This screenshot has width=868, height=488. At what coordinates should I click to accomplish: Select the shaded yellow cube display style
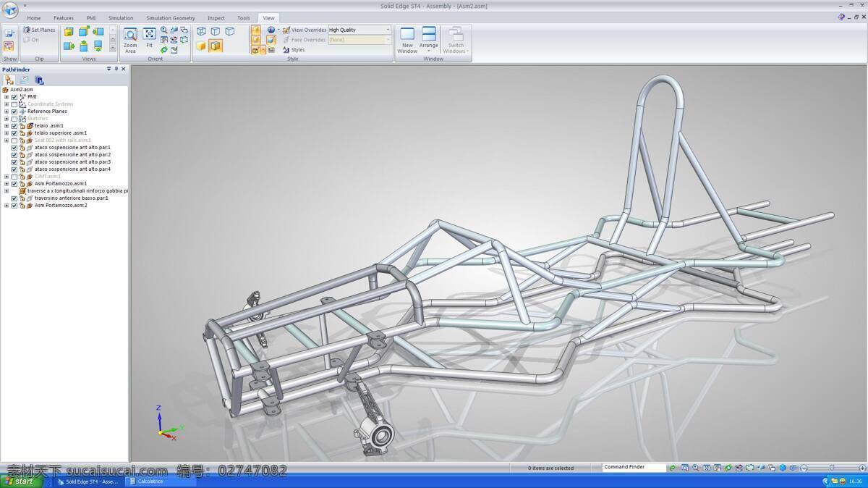(201, 46)
